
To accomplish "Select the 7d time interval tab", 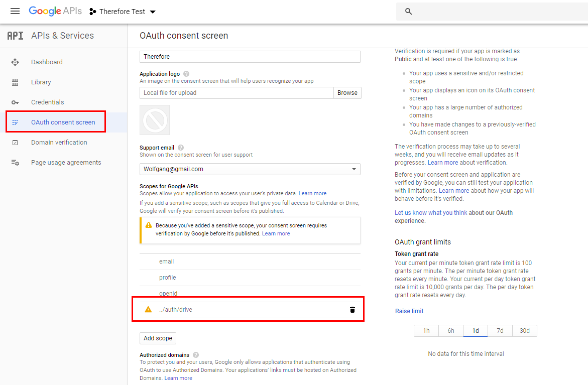I will [500, 331].
